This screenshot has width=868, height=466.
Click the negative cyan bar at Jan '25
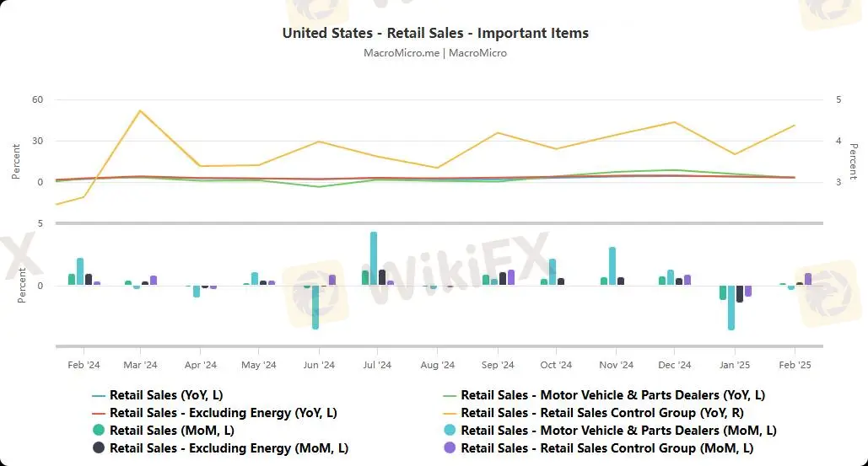click(x=731, y=308)
